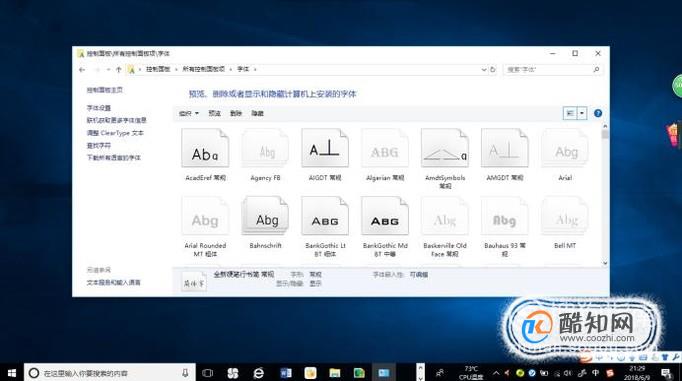Select the Arial font icon
This screenshot has width=682, height=381.
(x=565, y=148)
